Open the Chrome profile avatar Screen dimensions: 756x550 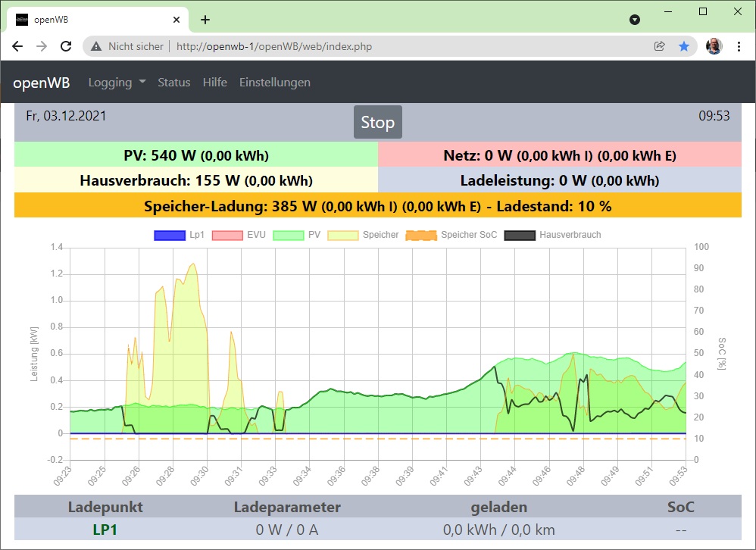point(714,46)
